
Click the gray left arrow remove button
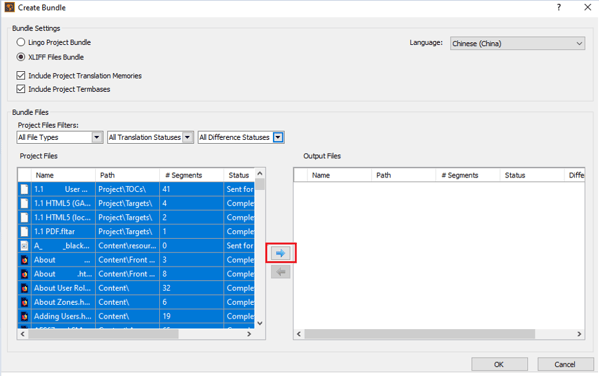(x=280, y=272)
